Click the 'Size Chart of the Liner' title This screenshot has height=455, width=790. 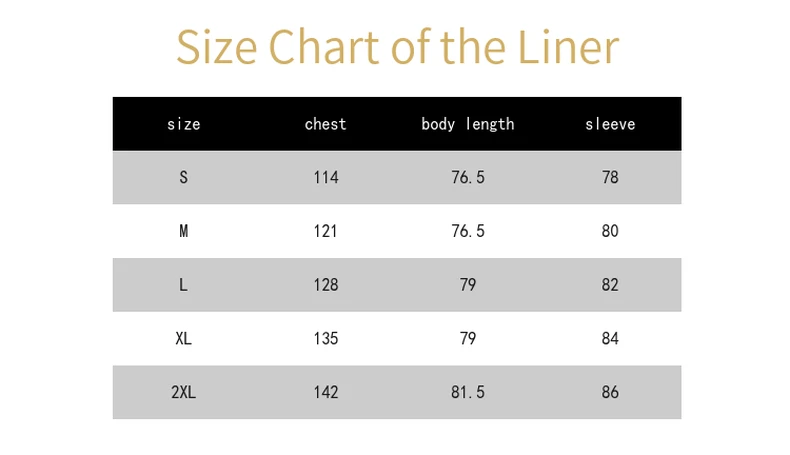pyautogui.click(x=398, y=47)
